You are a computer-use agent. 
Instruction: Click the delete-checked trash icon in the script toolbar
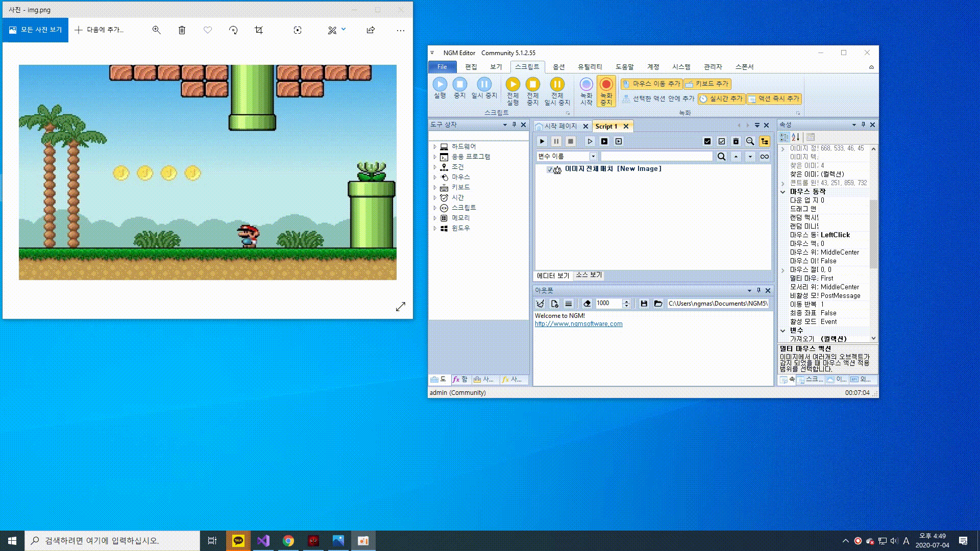click(x=736, y=141)
